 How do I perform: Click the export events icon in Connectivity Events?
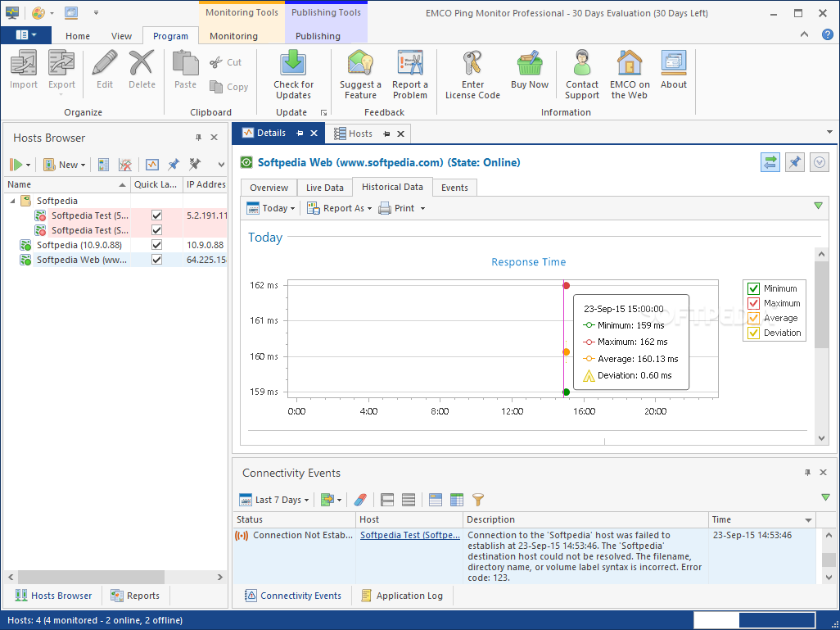327,500
